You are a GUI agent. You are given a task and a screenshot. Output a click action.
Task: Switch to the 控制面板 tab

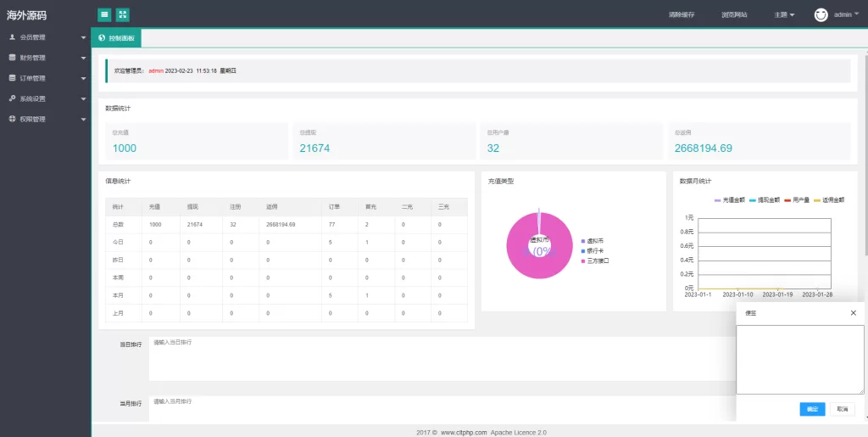117,38
